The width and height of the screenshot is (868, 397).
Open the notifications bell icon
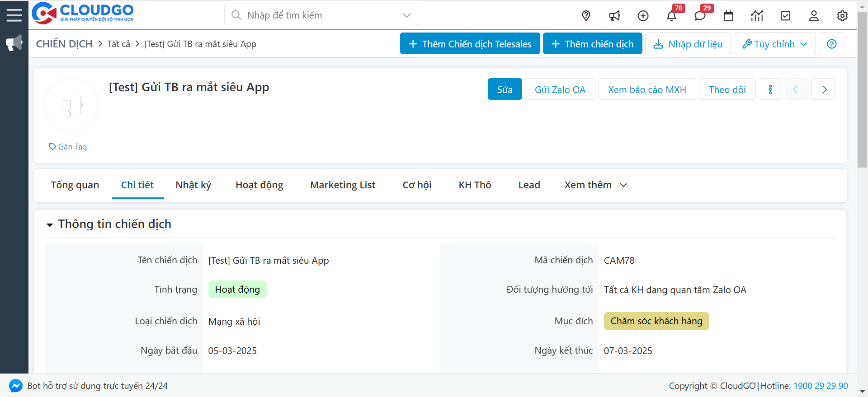pyautogui.click(x=671, y=16)
